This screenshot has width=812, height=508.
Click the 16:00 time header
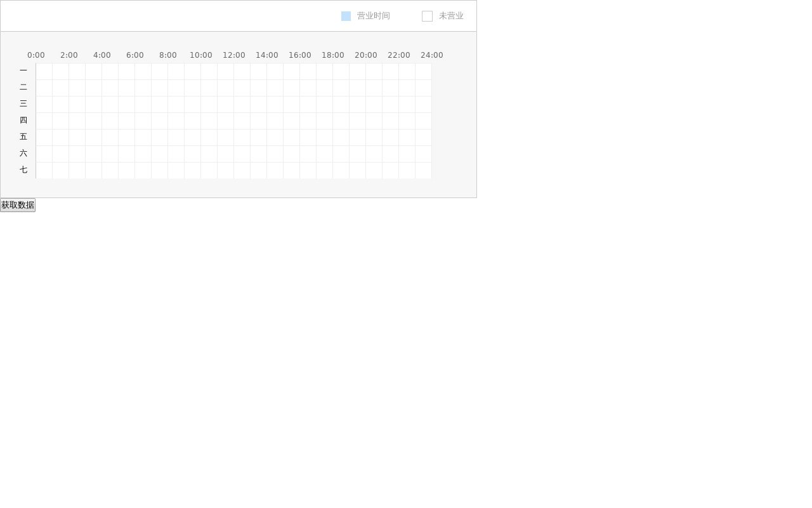coord(300,55)
